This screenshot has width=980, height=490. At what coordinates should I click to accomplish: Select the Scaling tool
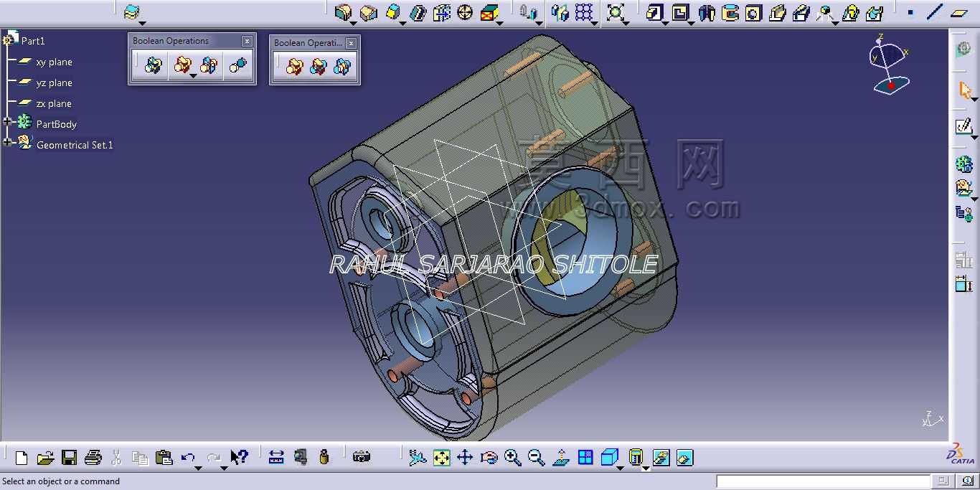coord(616,12)
